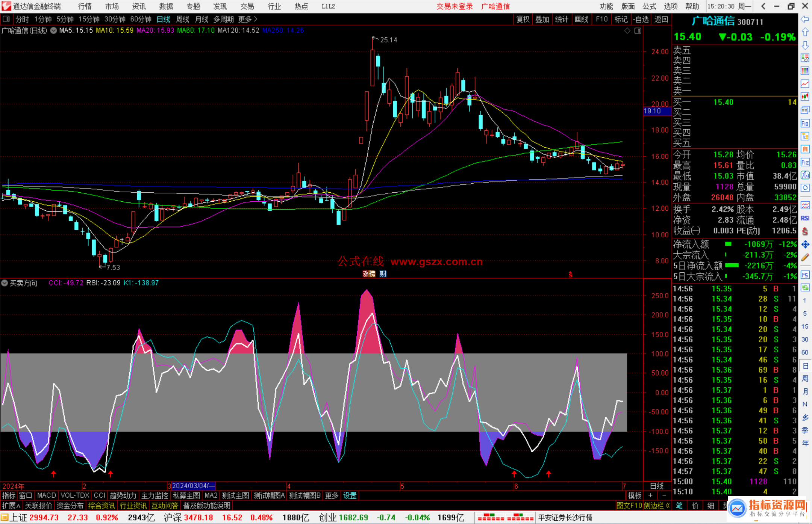
Task: Switch the period to 1 minute in sidebar
Action: tap(804, 301)
